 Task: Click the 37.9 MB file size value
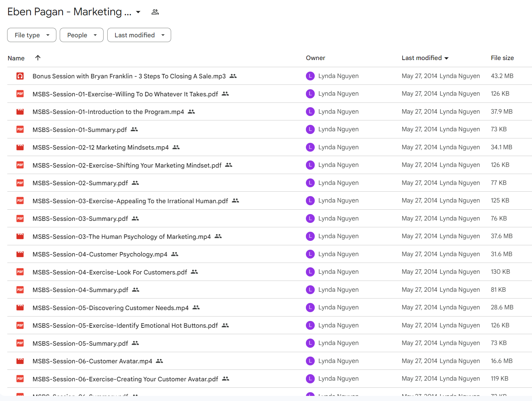(x=502, y=112)
